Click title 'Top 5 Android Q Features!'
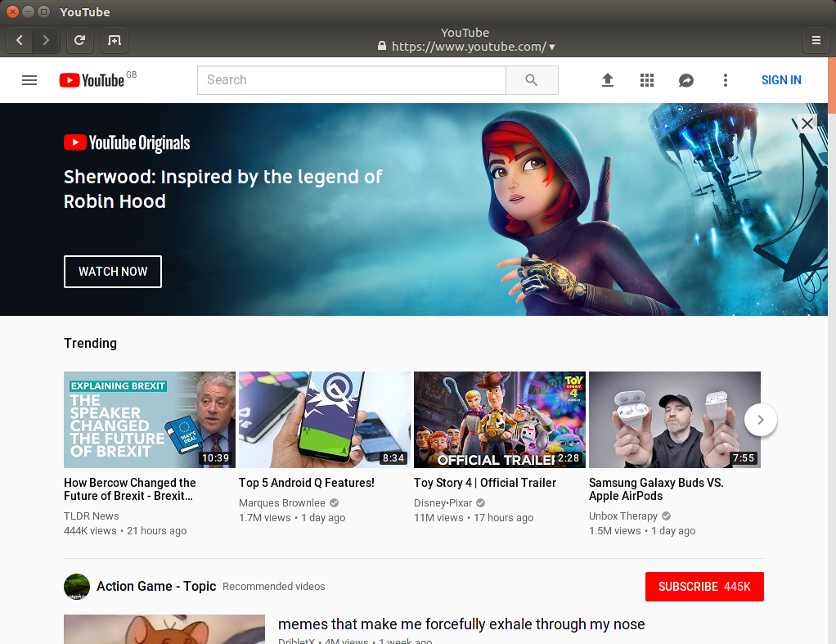Viewport: 836px width, 644px height. click(x=307, y=483)
